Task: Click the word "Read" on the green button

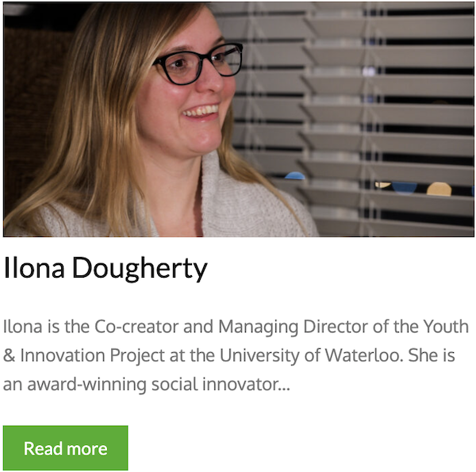Action: tap(41, 448)
